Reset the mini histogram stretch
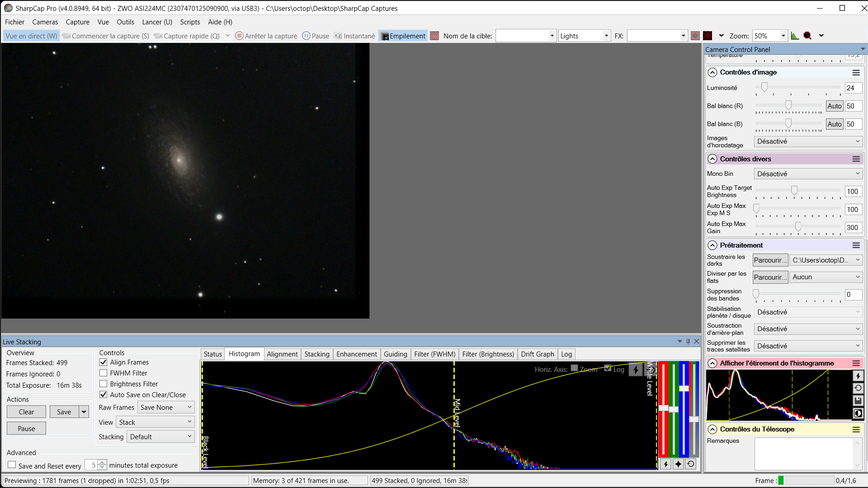 tap(858, 388)
